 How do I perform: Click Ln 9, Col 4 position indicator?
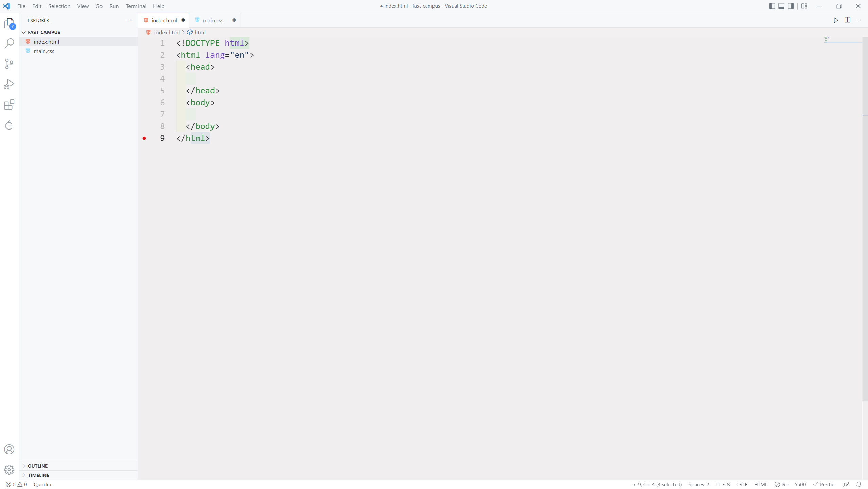pos(656,484)
